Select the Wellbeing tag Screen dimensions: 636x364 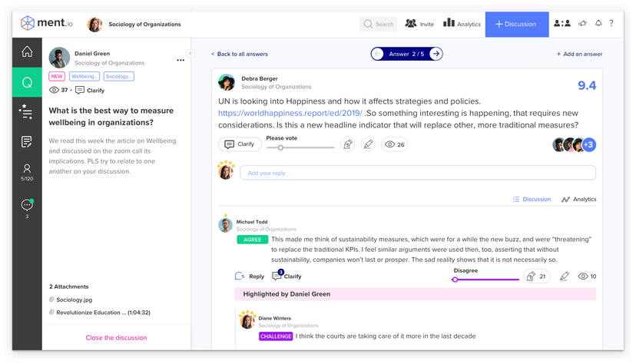click(84, 76)
